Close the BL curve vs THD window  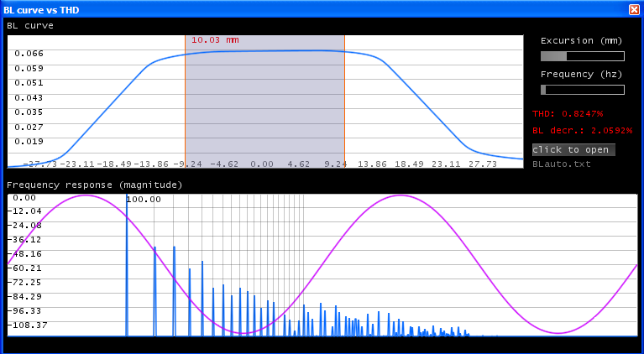634,10
